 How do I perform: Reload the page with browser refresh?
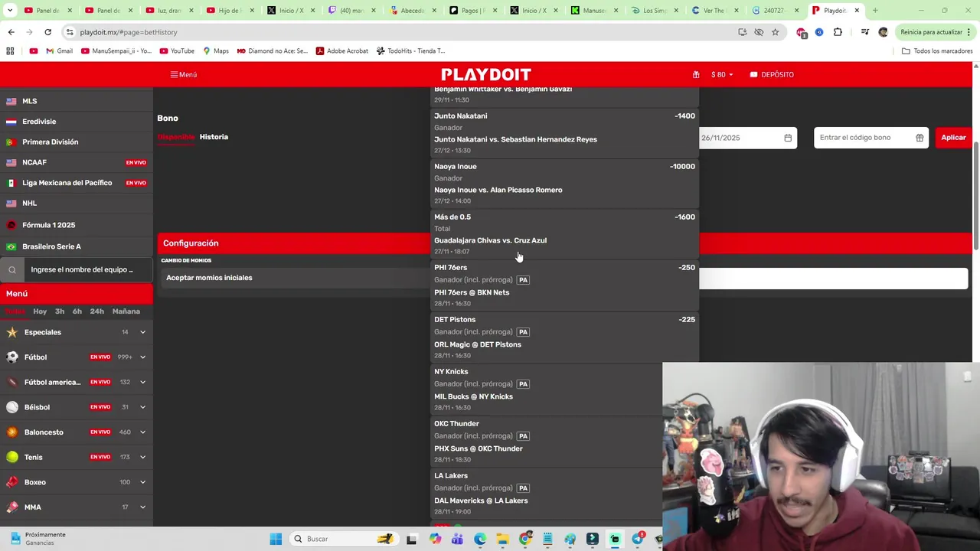[x=47, y=32]
